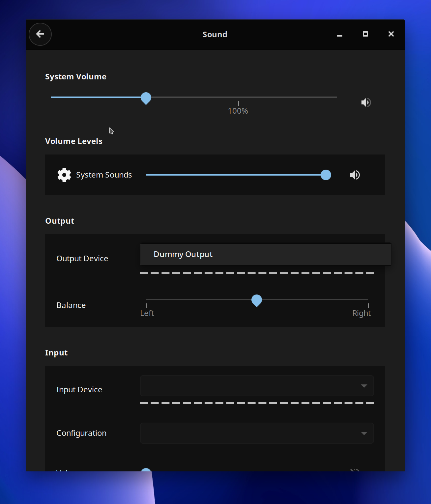
Task: Click the Right end of Balance slider
Action: tap(368, 299)
